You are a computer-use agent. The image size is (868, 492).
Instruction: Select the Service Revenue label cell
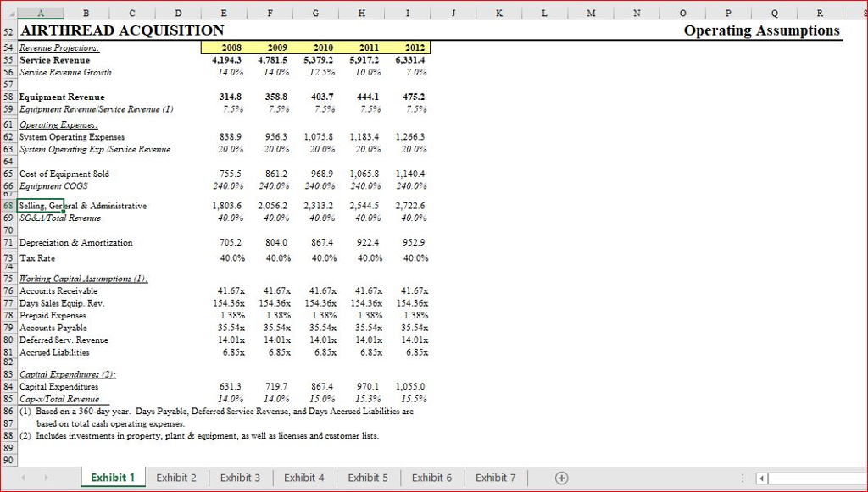[x=54, y=60]
